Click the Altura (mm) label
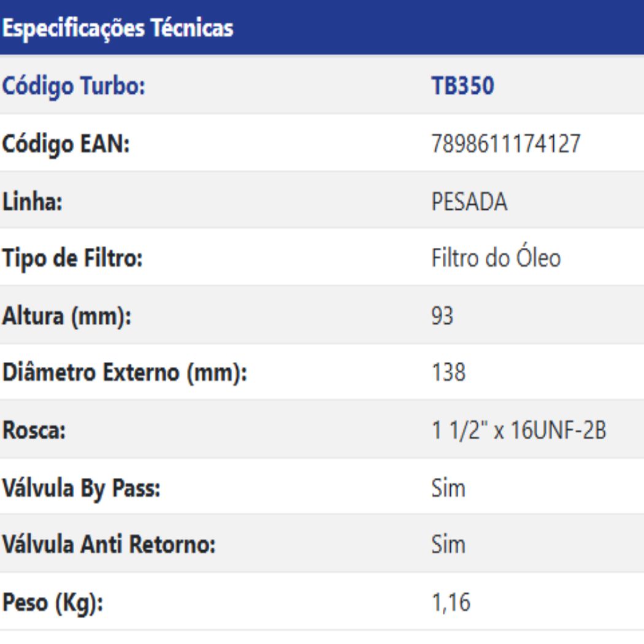Image resolution: width=644 pixels, height=644 pixels. point(67,316)
